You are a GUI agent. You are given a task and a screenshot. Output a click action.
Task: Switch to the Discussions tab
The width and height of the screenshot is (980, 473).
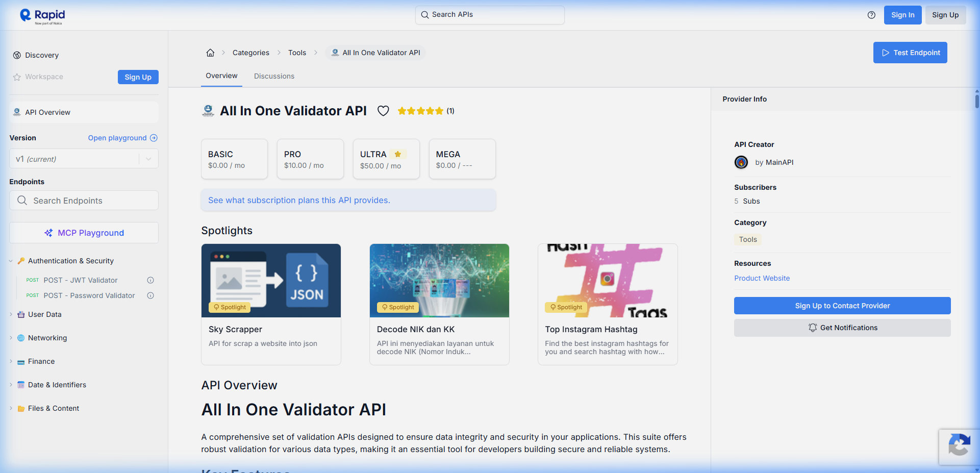click(x=274, y=76)
